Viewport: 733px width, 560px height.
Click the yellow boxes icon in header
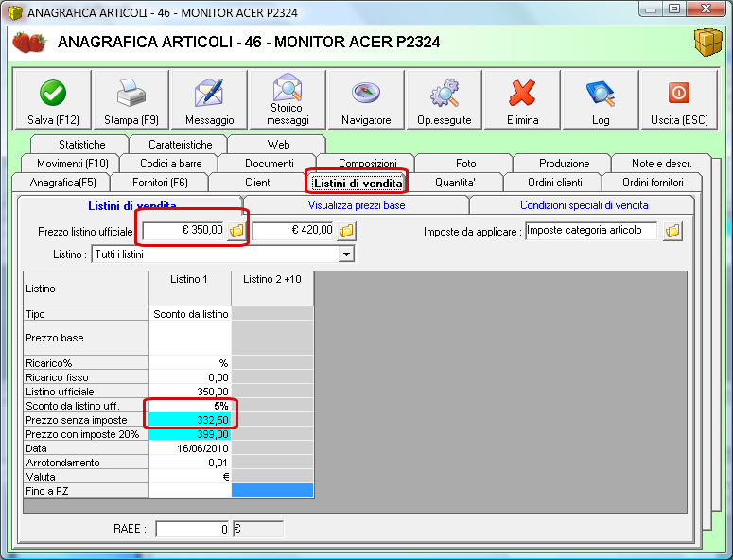pyautogui.click(x=708, y=42)
